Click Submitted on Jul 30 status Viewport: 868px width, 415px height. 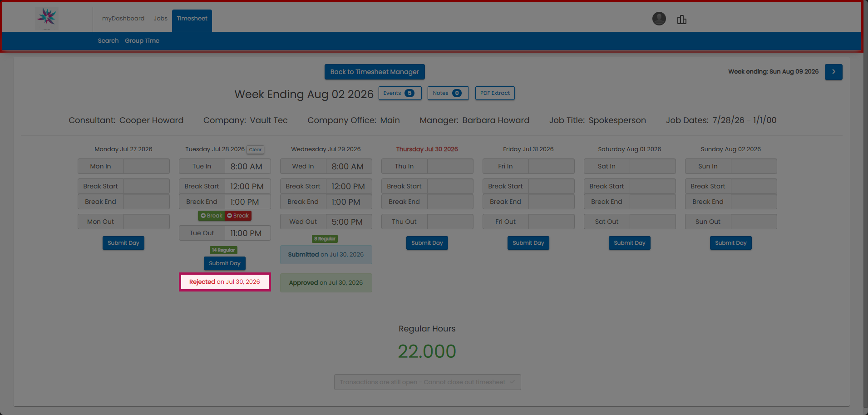pos(326,255)
